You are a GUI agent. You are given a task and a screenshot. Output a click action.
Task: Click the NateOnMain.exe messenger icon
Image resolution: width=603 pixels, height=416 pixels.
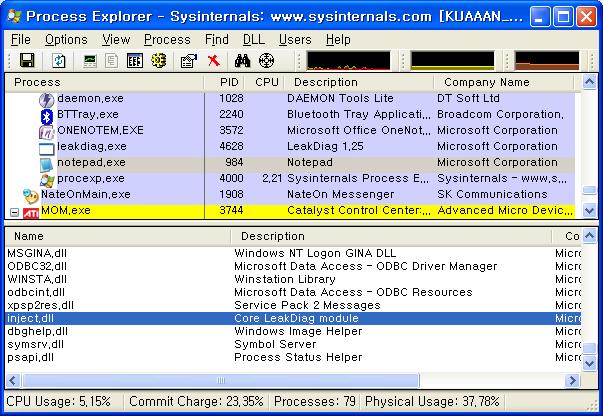pyautogui.click(x=30, y=196)
